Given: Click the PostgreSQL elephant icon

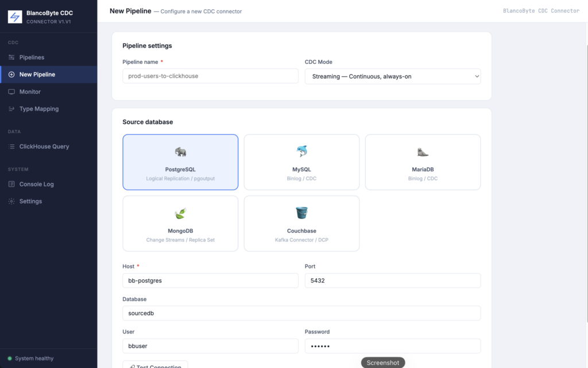Looking at the screenshot, I should tap(180, 152).
